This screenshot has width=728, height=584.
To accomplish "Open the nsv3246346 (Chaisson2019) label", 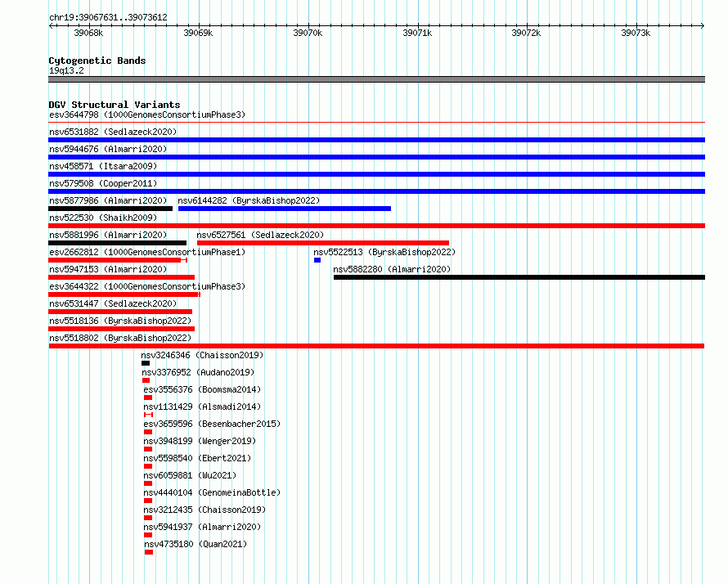I will tap(202, 355).
